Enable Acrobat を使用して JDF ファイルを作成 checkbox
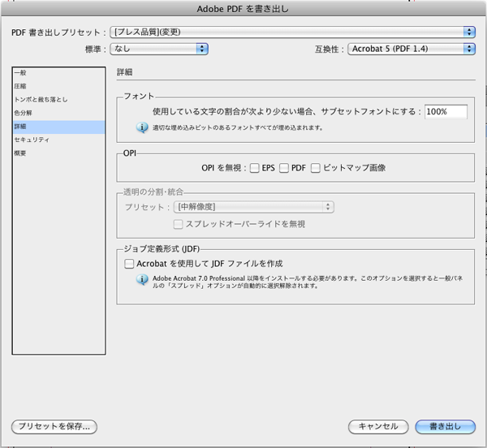This screenshot has width=487, height=448. [x=128, y=264]
